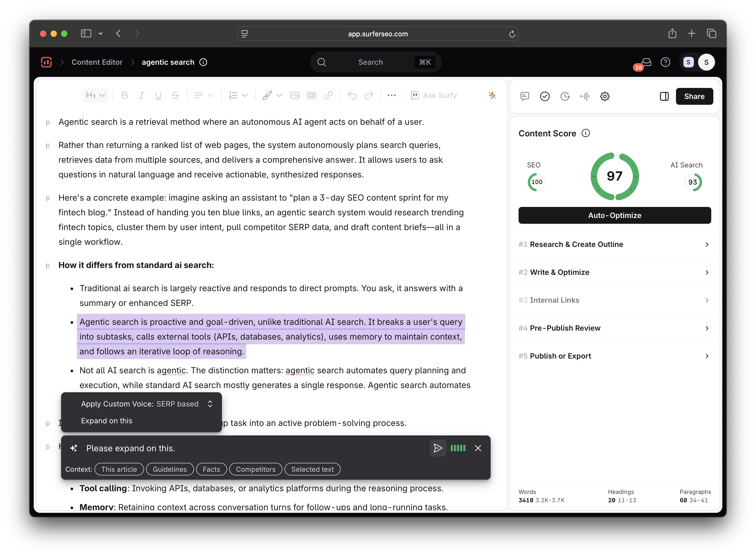Toggle strikethrough formatting in editor toolbar
This screenshot has height=556, width=756.
(175, 95)
